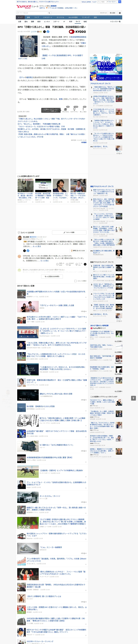This screenshot has height=644, width=138.
Task: Open the 速報 navigation tab
Action: click(x=28, y=17)
